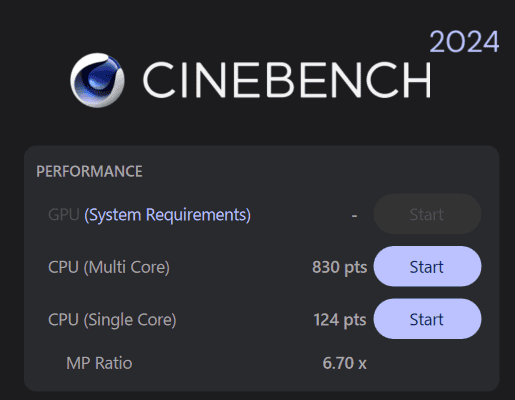The image size is (515, 400).
Task: Open the System Requirements link
Action: point(167,215)
